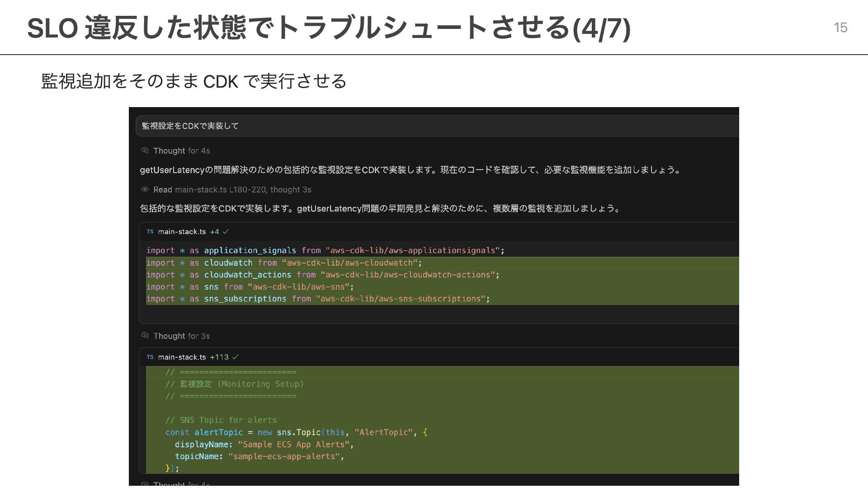Expand the 'Thought for 3s' reasoning block
The height and width of the screenshot is (488, 868).
(181, 336)
